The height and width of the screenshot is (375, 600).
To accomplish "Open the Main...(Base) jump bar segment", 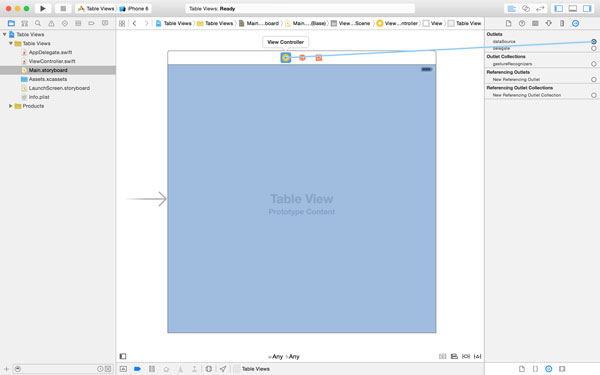I will point(305,23).
